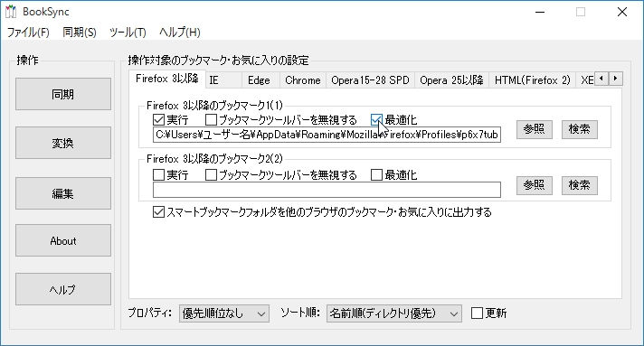Click the 同期 button in 操作 panel
This screenshot has width=644, height=346.
63,94
